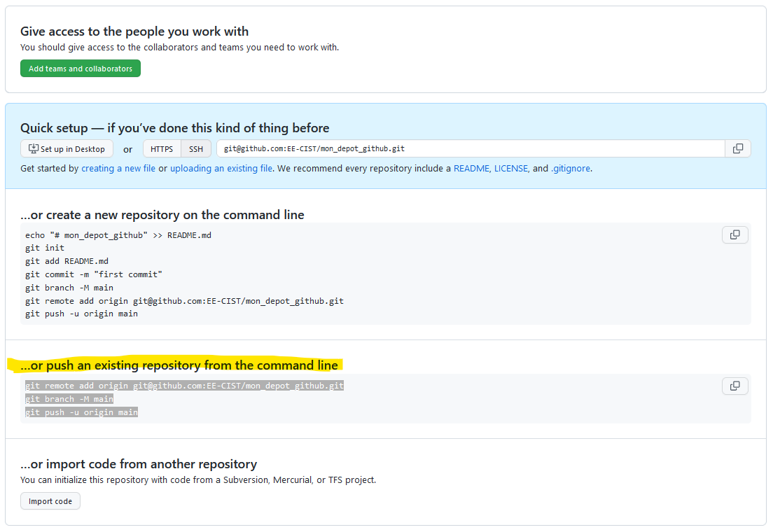Image resolution: width=773 pixels, height=532 pixels.
Task: Click the git branch -M main command text
Action: point(69,398)
